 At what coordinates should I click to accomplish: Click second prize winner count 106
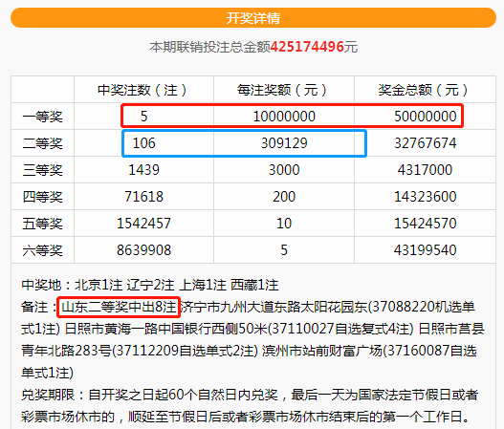click(144, 143)
